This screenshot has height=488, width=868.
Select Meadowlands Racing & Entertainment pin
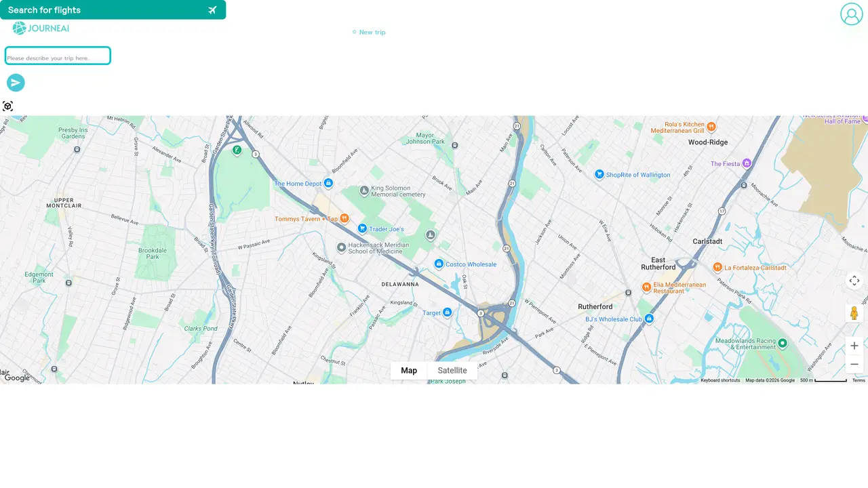tap(782, 343)
